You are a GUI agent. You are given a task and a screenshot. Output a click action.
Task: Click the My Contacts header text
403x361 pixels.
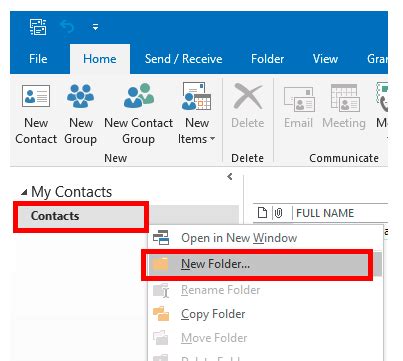tap(71, 192)
